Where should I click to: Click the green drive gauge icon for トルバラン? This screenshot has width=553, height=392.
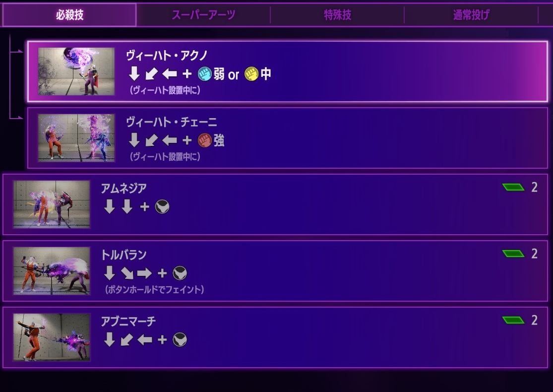coord(513,254)
